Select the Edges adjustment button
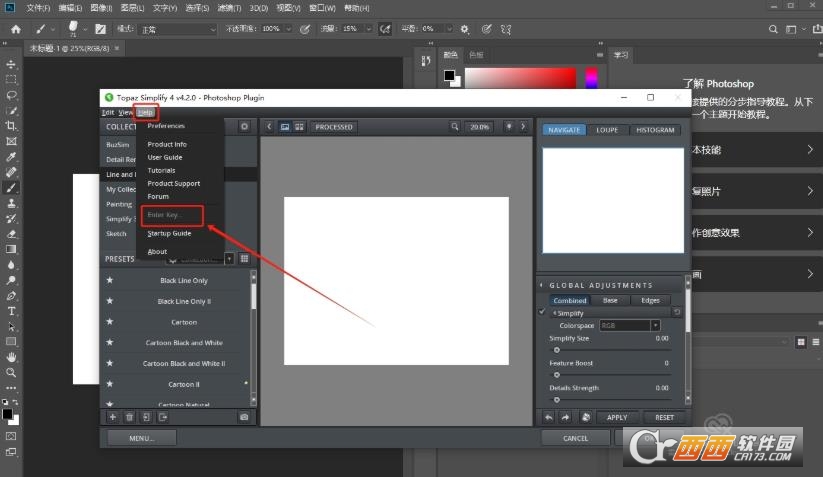This screenshot has height=477, width=823. point(650,301)
